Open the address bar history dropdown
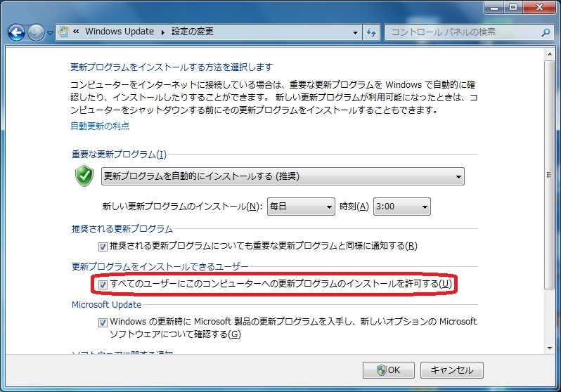Image resolution: width=561 pixels, height=392 pixels. pyautogui.click(x=355, y=32)
